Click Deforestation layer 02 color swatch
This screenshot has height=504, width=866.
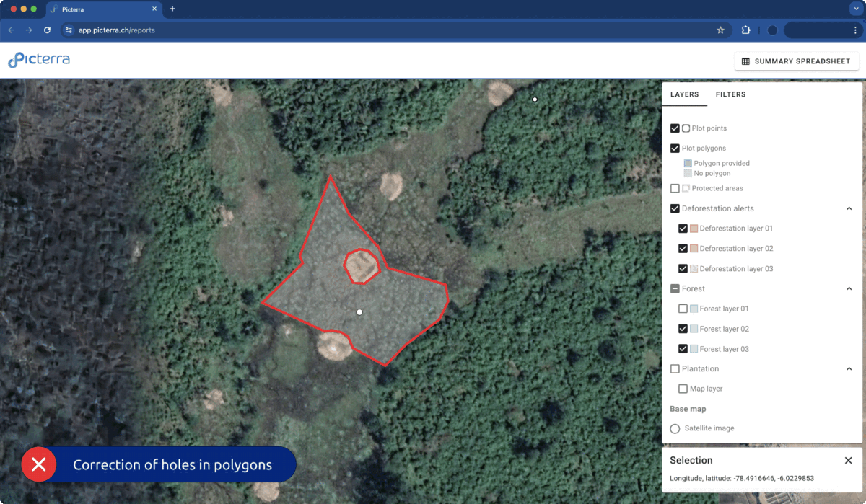(x=694, y=249)
